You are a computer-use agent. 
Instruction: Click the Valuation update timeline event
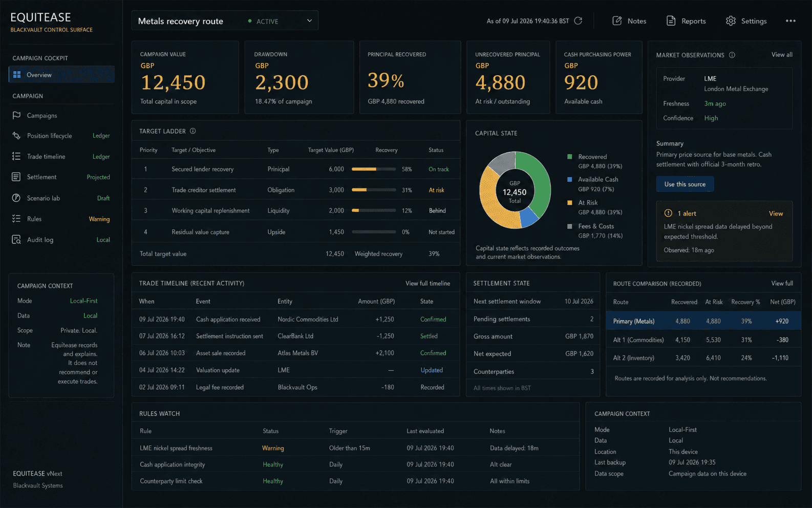tap(218, 370)
